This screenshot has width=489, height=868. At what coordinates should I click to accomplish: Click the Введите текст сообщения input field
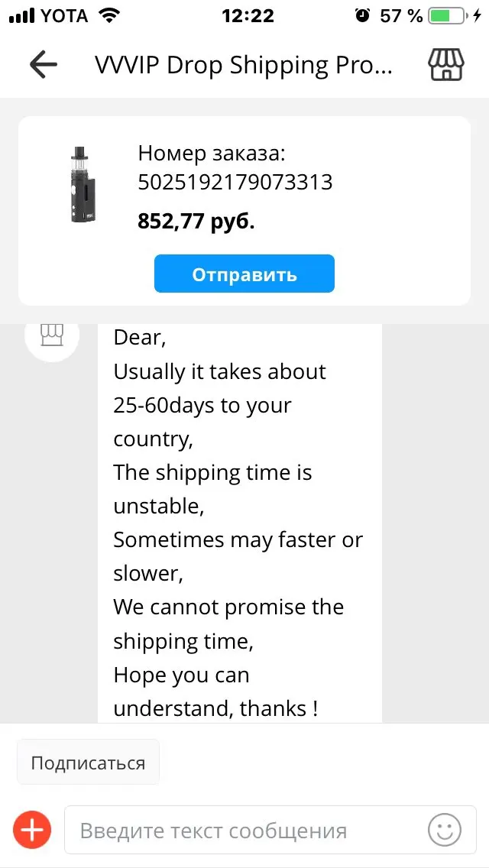pos(270,830)
